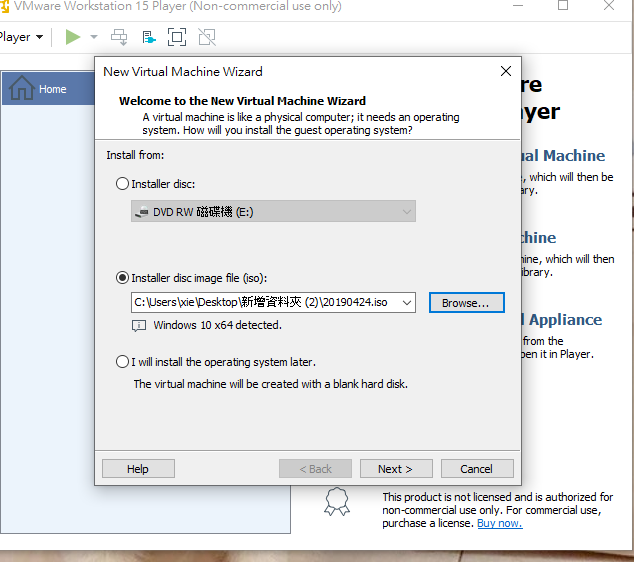Click the license ribbon badge icon
Screen dimensions: 634x562
pyautogui.click(x=337, y=502)
